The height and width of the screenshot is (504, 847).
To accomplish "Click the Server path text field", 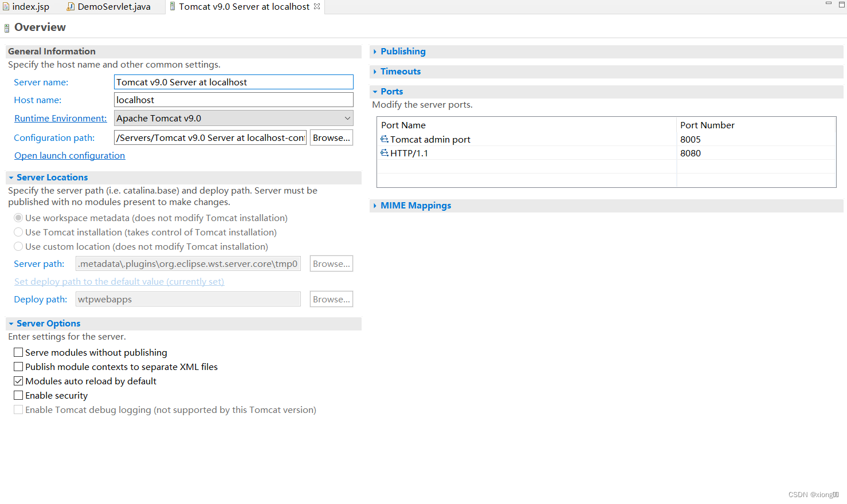I will 188,263.
